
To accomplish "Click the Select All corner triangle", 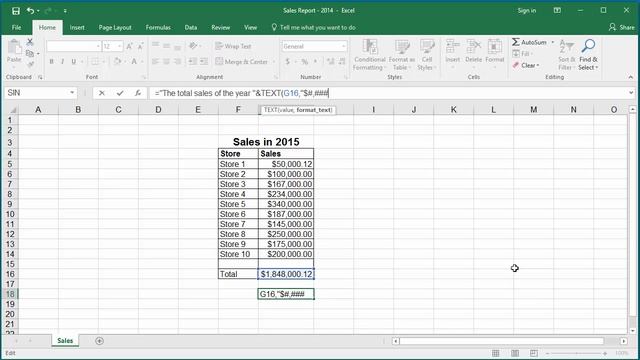I will click(13, 110).
